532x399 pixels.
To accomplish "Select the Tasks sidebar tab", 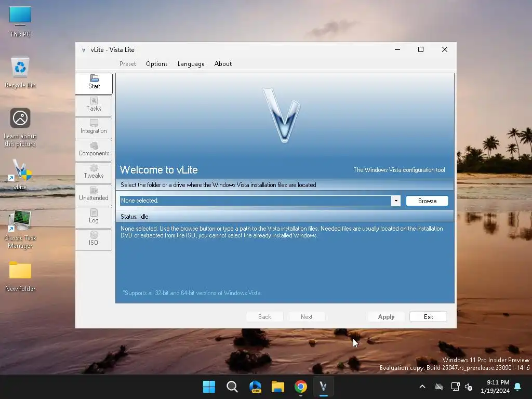I will click(94, 105).
